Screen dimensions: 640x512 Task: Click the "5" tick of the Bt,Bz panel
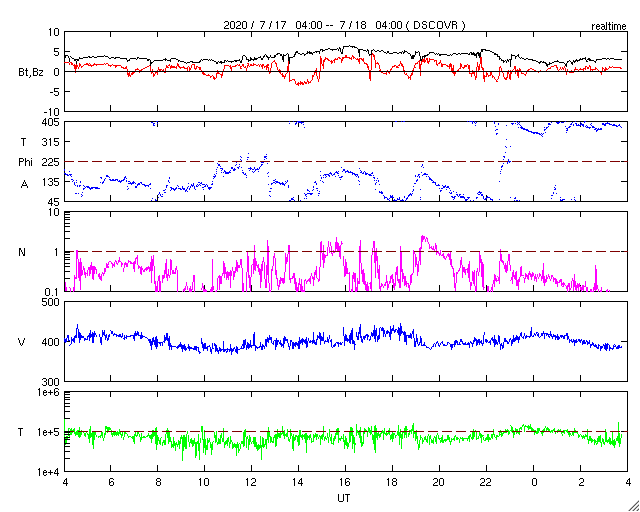coord(56,51)
